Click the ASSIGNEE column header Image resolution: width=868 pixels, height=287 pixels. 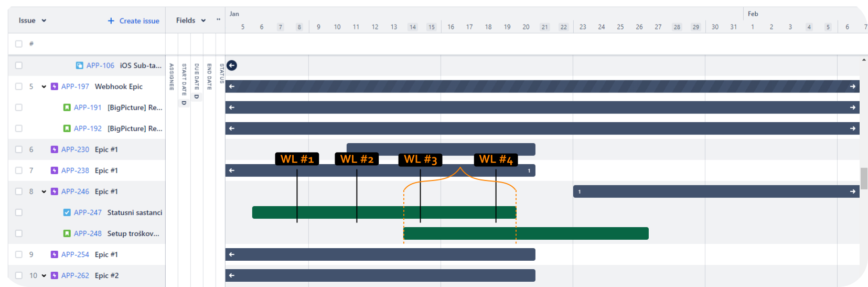click(x=172, y=77)
